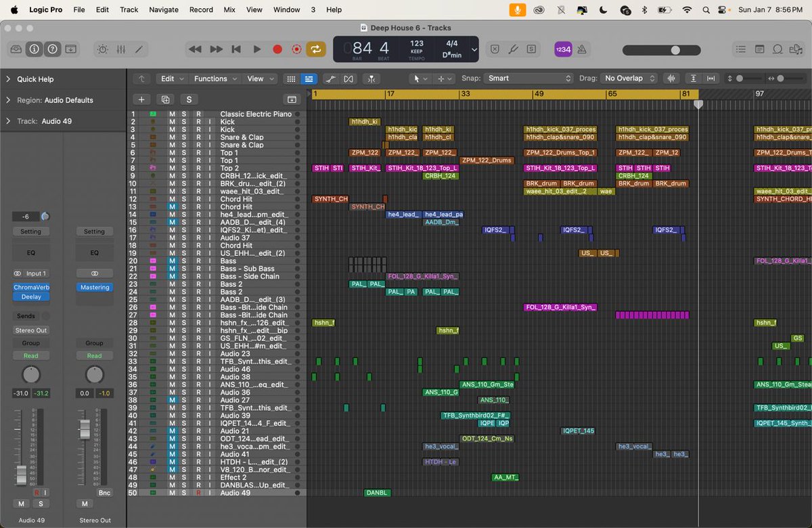Image resolution: width=812 pixels, height=528 pixels.
Task: Toggle the Metronome click icon
Action: 582,49
